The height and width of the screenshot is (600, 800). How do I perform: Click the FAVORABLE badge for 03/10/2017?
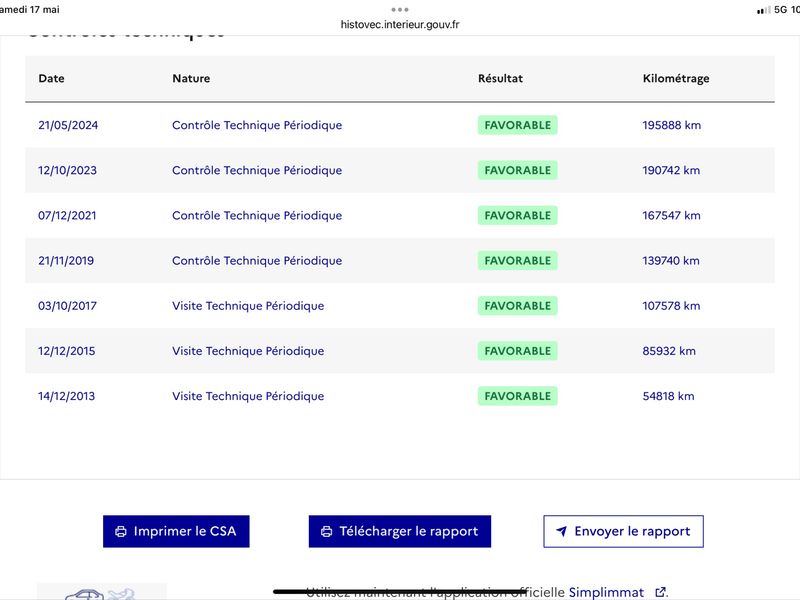pos(517,306)
